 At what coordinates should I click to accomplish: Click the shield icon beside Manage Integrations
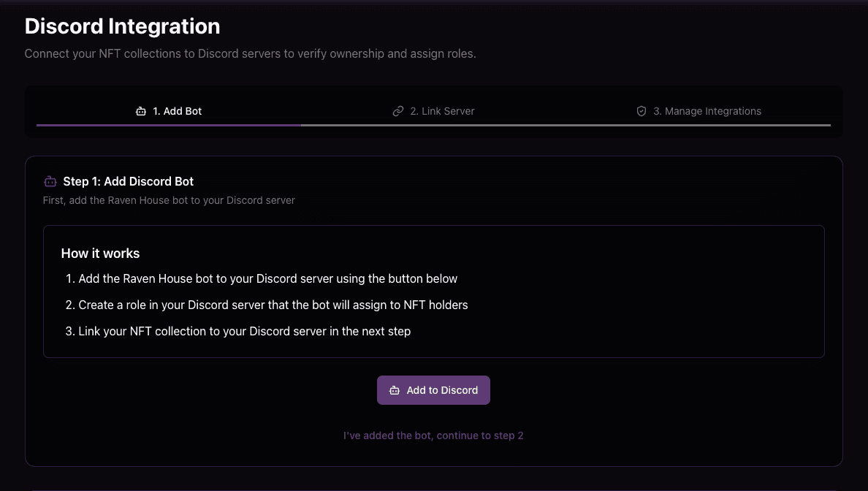pos(642,112)
